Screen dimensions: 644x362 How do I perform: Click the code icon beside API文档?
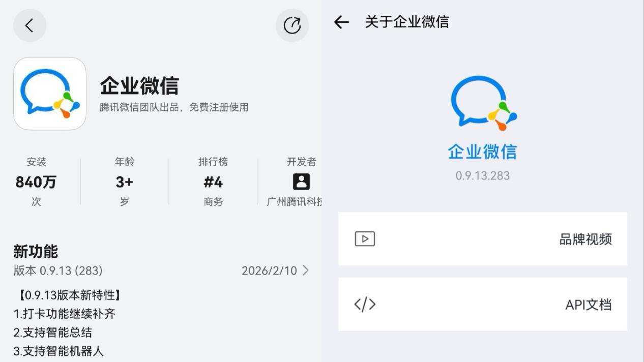click(x=364, y=305)
